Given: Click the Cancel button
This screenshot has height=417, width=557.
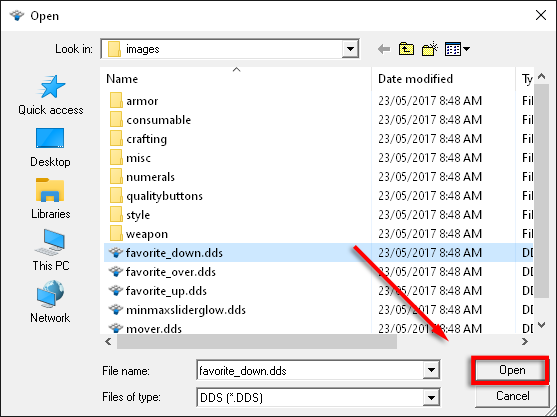Looking at the screenshot, I should coord(512,396).
